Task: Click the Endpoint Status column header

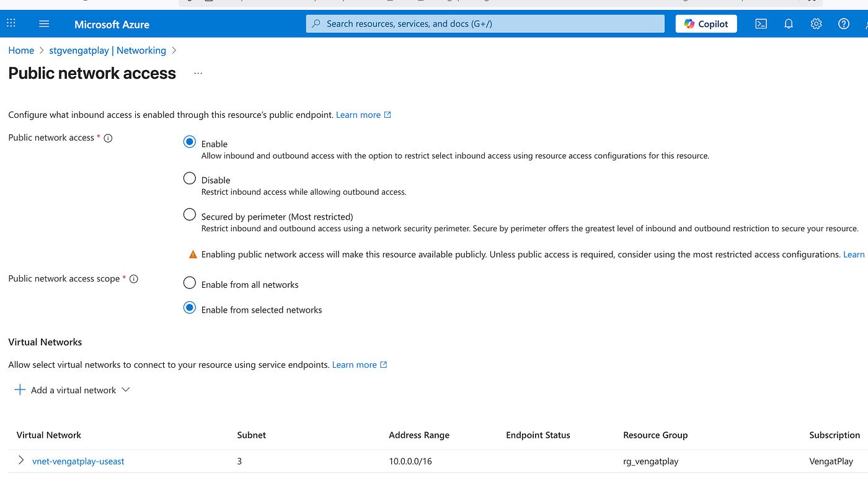Action: [x=538, y=435]
